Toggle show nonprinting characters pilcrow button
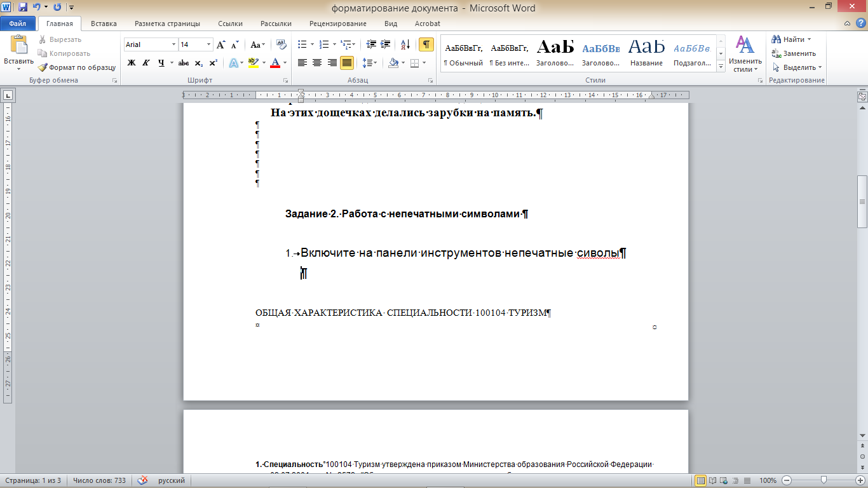The image size is (868, 488). click(x=426, y=44)
